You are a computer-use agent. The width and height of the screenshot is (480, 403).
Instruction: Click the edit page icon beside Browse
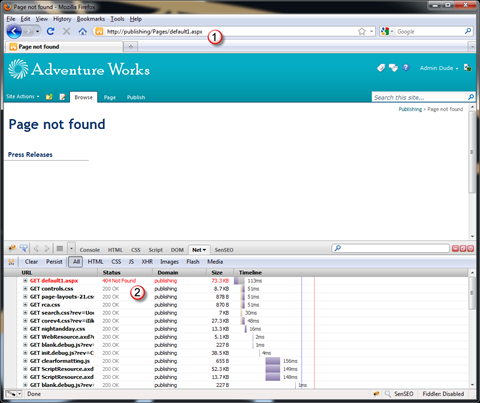[62, 97]
